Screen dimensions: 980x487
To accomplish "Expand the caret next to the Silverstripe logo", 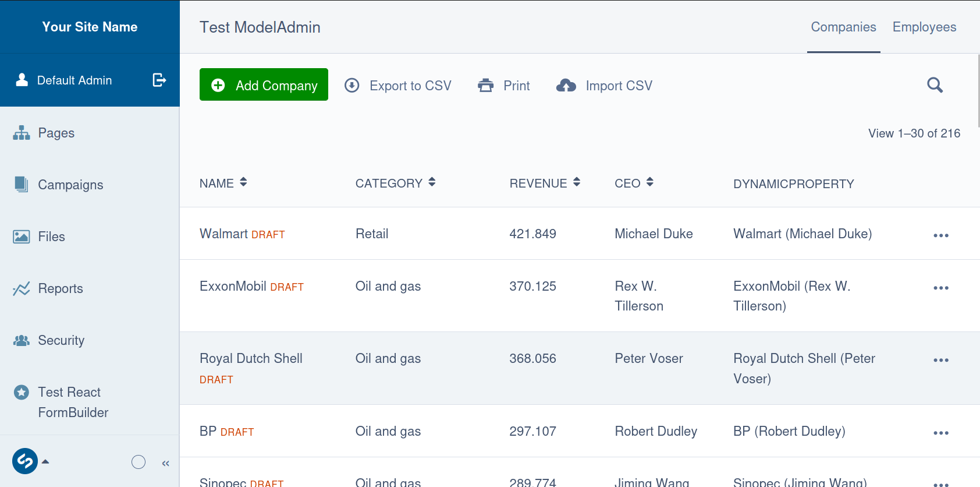I will click(45, 461).
